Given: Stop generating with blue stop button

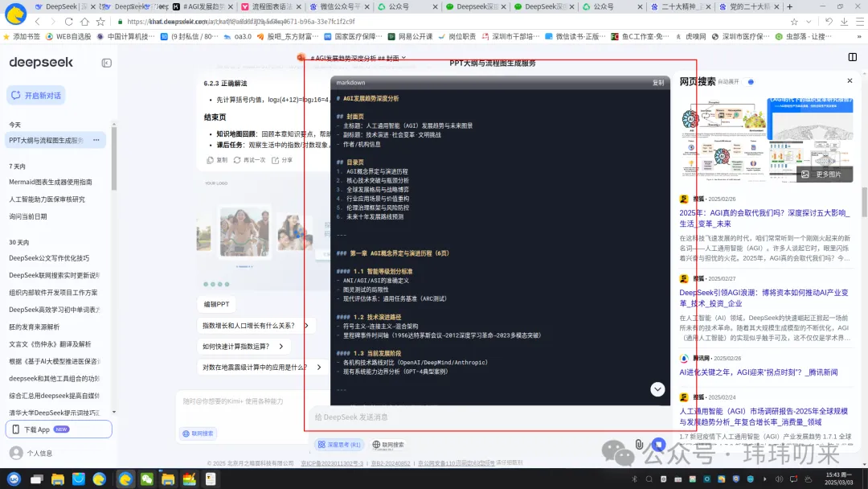Looking at the screenshot, I should coord(658,444).
